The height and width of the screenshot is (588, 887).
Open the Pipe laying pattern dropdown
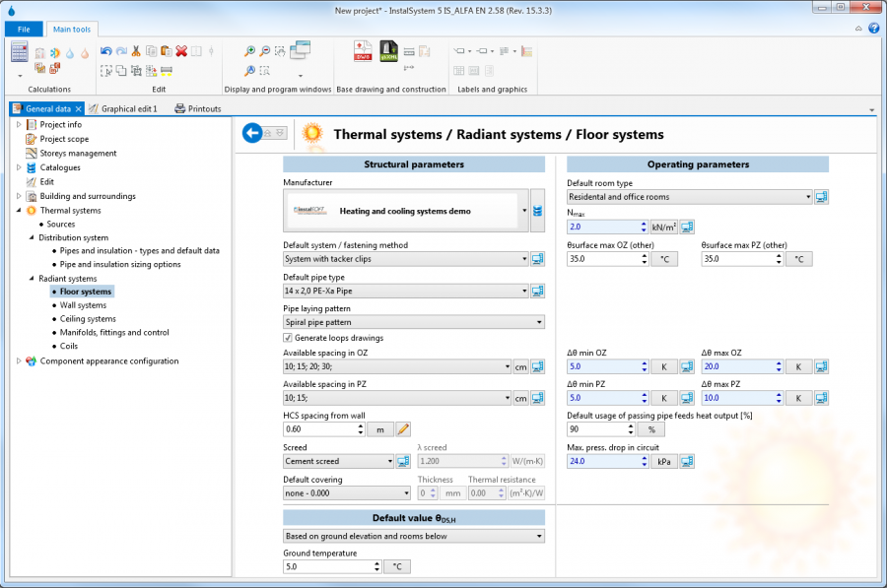click(414, 322)
